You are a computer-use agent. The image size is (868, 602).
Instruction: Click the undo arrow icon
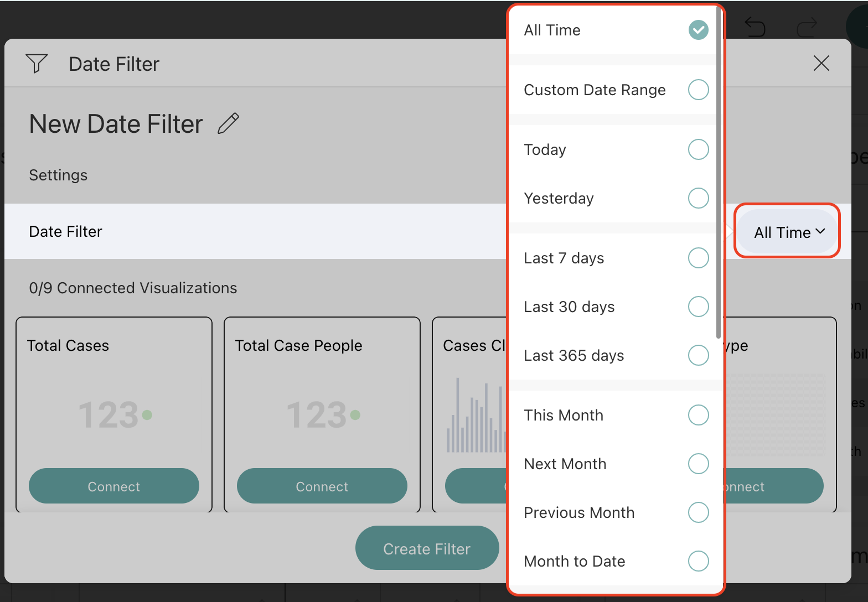pyautogui.click(x=755, y=27)
